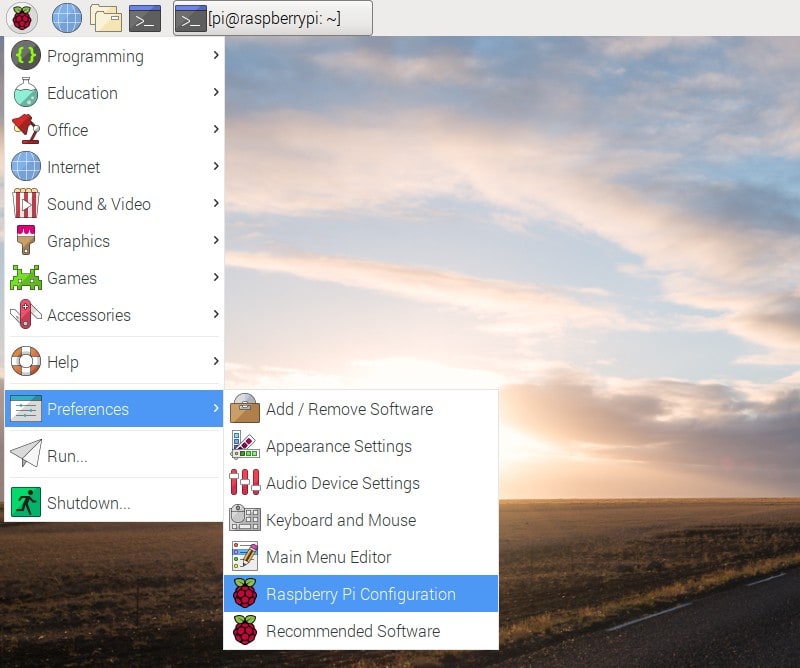800x668 pixels.
Task: Choose the Run... menu entry
Action: (114, 455)
